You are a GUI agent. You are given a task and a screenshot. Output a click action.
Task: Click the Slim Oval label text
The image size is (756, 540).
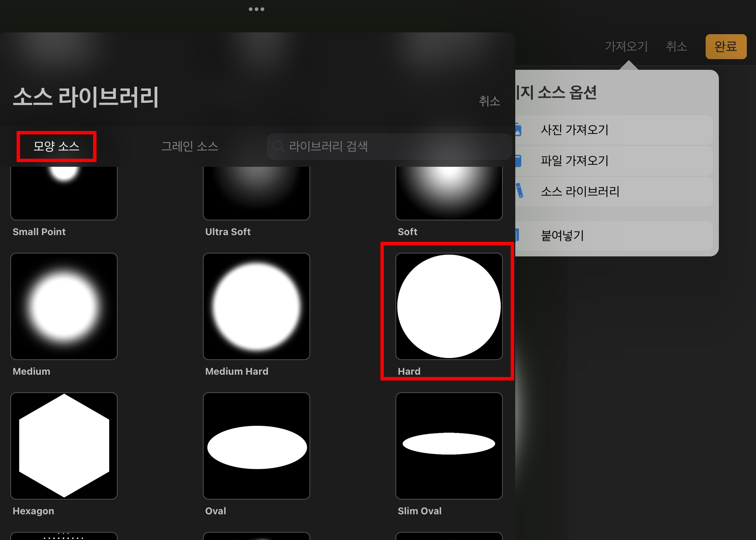pyautogui.click(x=420, y=511)
